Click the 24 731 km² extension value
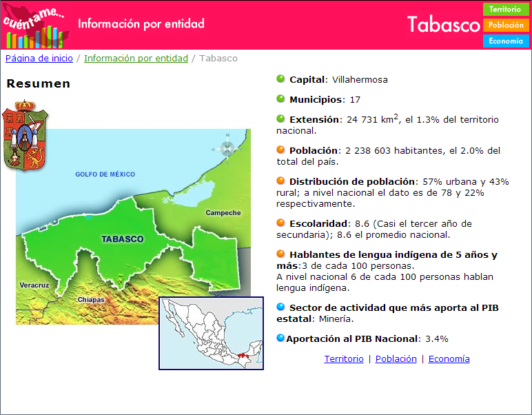Image resolution: width=532 pixels, height=415 pixels. tap(372, 119)
